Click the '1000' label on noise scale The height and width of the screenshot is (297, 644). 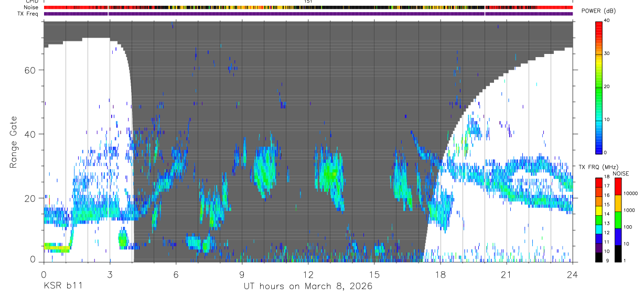pyautogui.click(x=629, y=210)
